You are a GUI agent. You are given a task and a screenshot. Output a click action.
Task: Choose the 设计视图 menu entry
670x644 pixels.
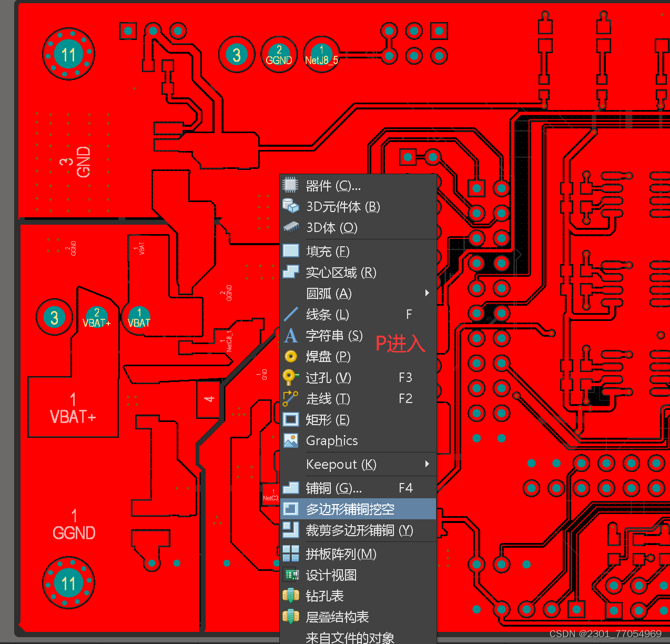coord(358,575)
